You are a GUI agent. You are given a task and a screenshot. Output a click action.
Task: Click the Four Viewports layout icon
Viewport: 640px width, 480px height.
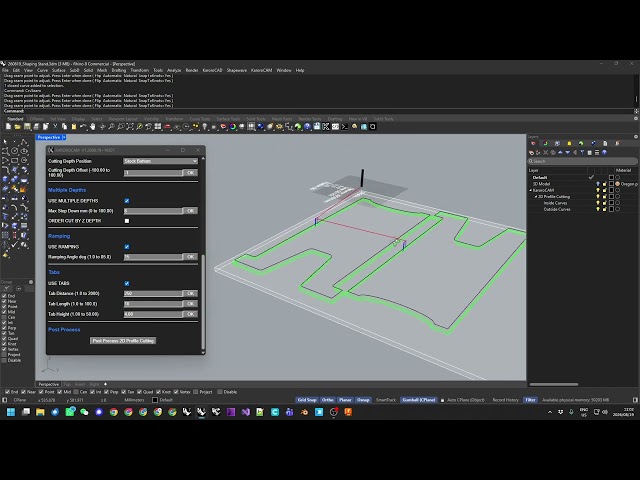pos(158,127)
